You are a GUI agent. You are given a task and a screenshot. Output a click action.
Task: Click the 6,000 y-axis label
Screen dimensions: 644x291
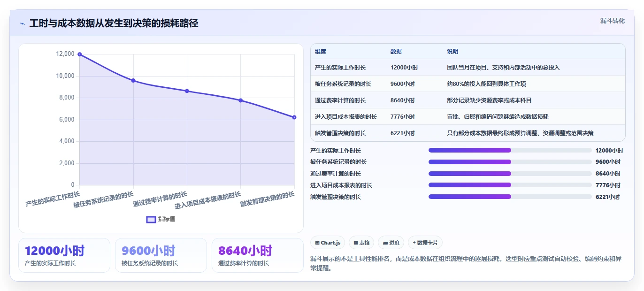[67, 120]
